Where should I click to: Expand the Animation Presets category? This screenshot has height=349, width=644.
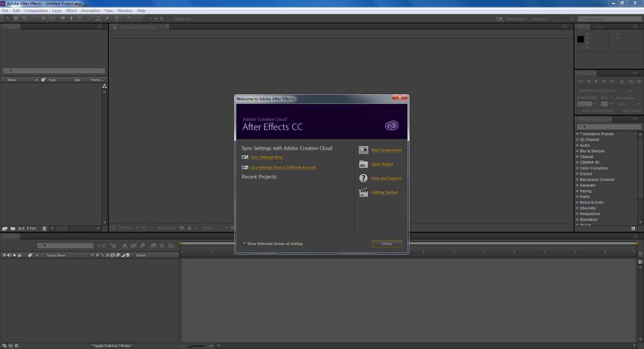coord(578,134)
